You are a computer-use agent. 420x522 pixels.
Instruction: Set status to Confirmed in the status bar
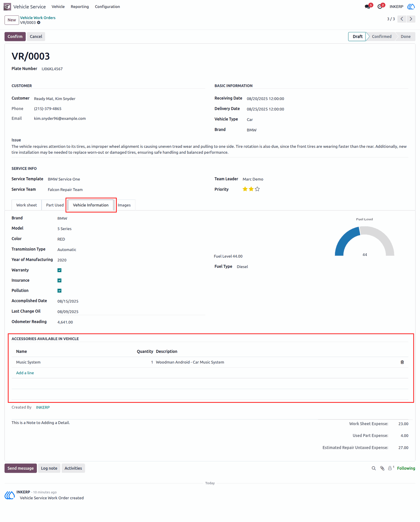pos(381,36)
